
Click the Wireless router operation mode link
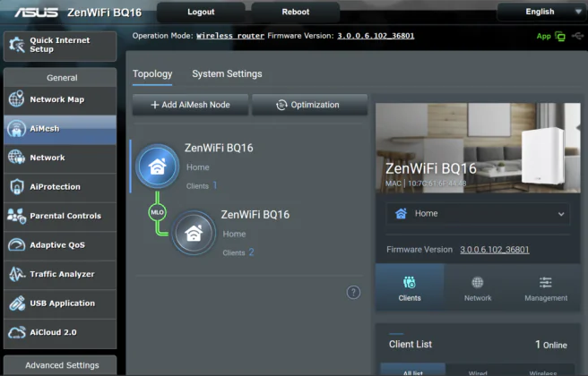(230, 36)
